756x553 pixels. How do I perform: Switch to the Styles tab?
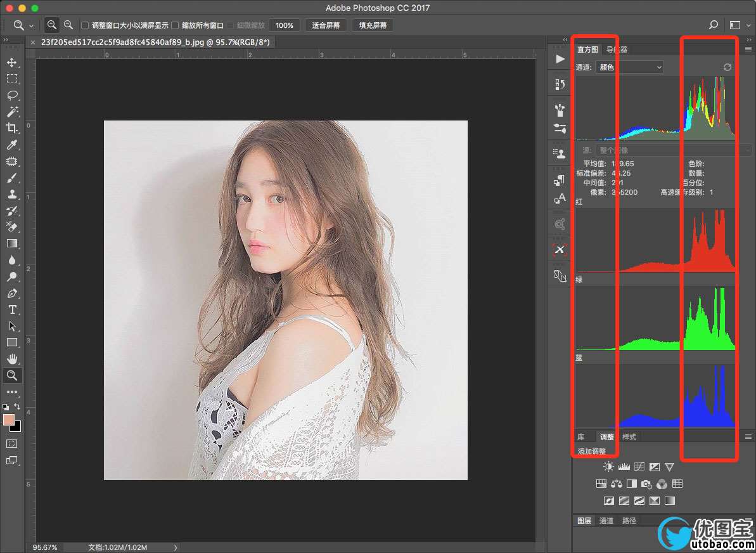pos(629,437)
